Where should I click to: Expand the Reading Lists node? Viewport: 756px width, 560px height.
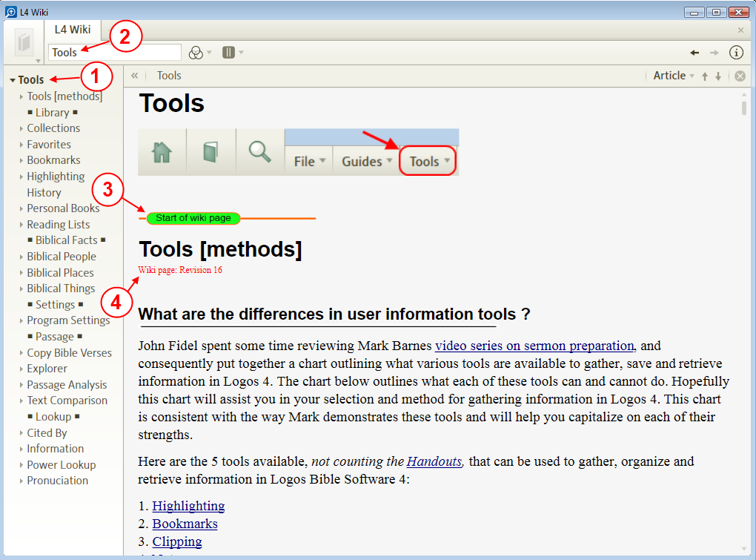point(21,224)
